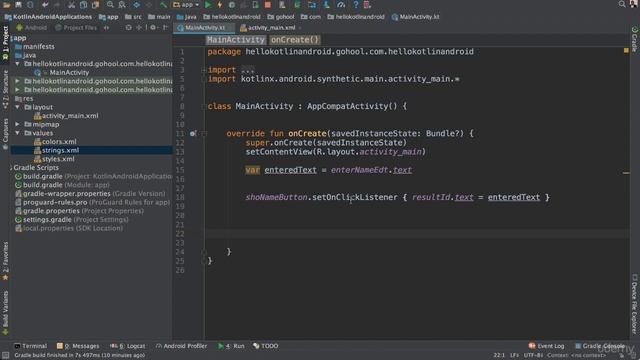Click the Save All toolbar icon
Image resolution: width=640 pixels, height=360 pixels.
[18, 5]
